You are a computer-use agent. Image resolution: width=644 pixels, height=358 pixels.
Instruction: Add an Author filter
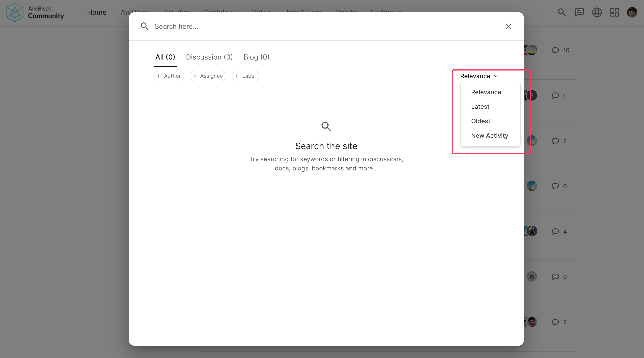coord(169,76)
